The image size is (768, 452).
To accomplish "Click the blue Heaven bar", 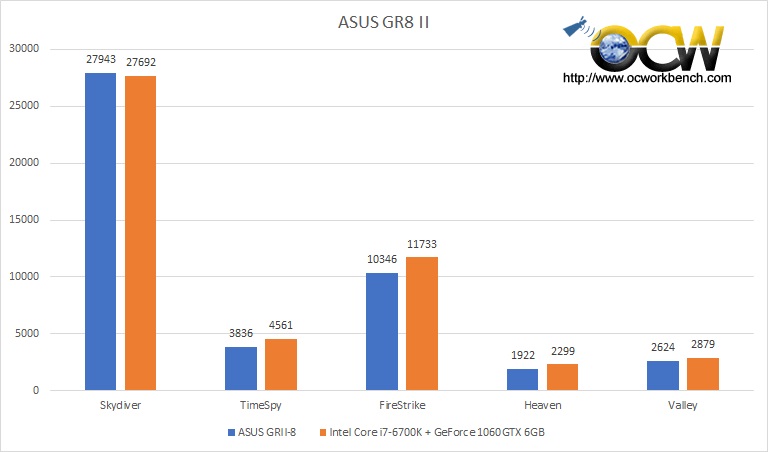I will 522,380.
